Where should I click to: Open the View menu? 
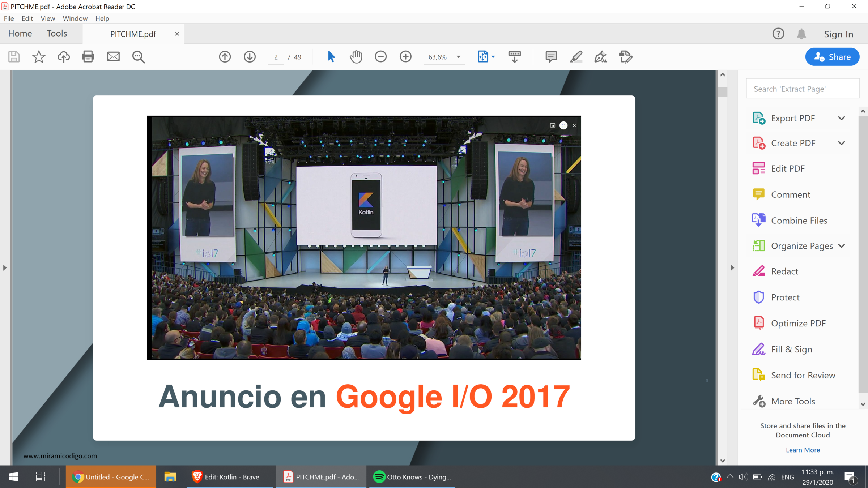(47, 18)
